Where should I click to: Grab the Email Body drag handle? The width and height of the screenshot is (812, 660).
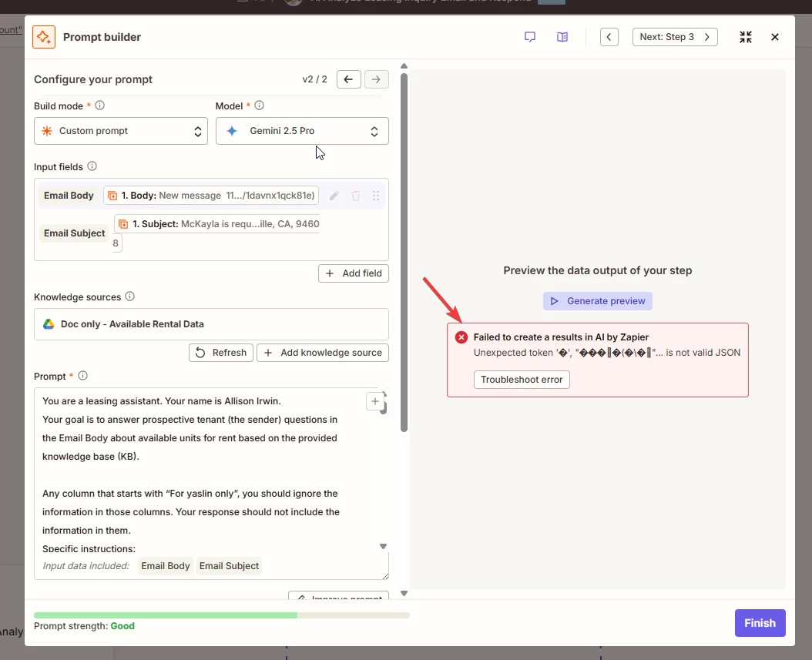376,196
